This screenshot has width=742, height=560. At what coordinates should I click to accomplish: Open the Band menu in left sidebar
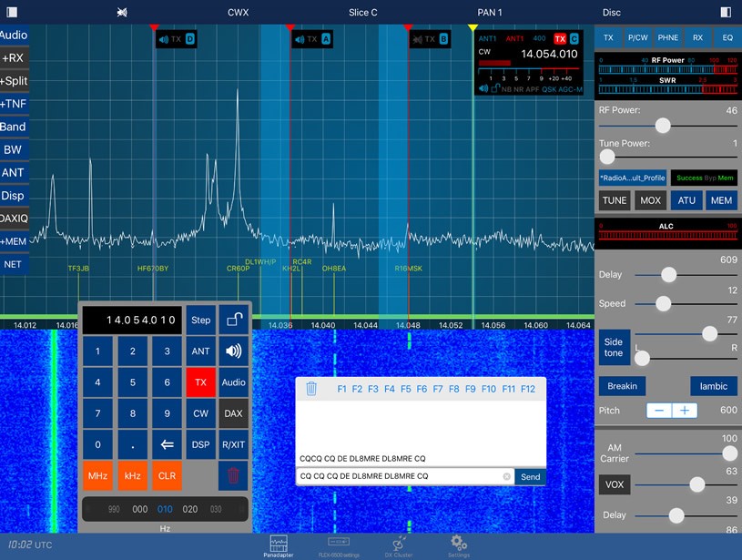point(14,127)
